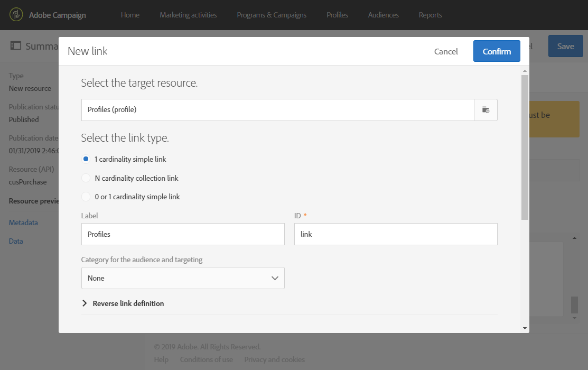Select 1 cardinality simple link option

86,159
